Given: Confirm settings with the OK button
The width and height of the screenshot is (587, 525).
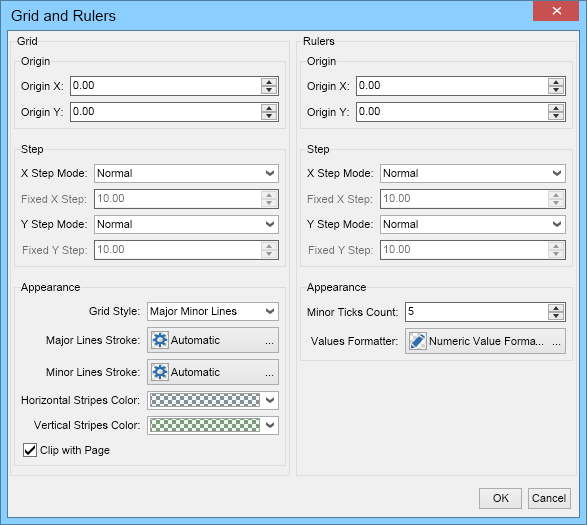Looking at the screenshot, I should pos(500,498).
